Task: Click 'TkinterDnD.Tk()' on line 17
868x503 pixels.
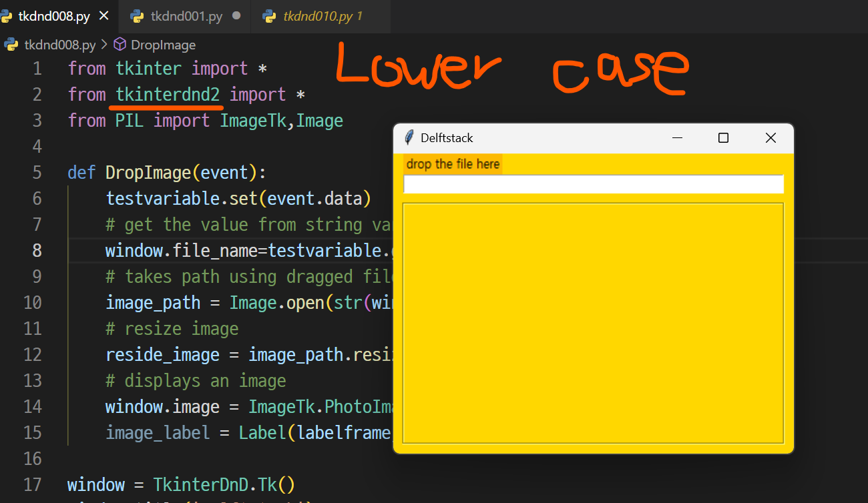Action: (224, 485)
